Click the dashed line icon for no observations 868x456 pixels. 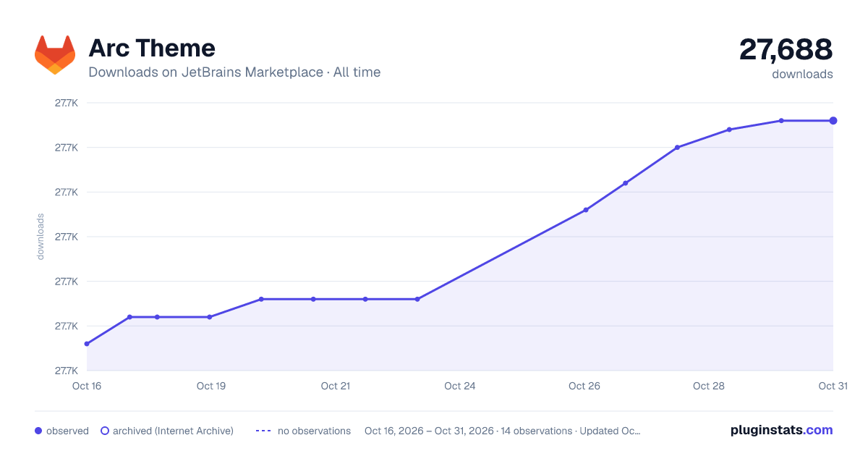point(263,431)
